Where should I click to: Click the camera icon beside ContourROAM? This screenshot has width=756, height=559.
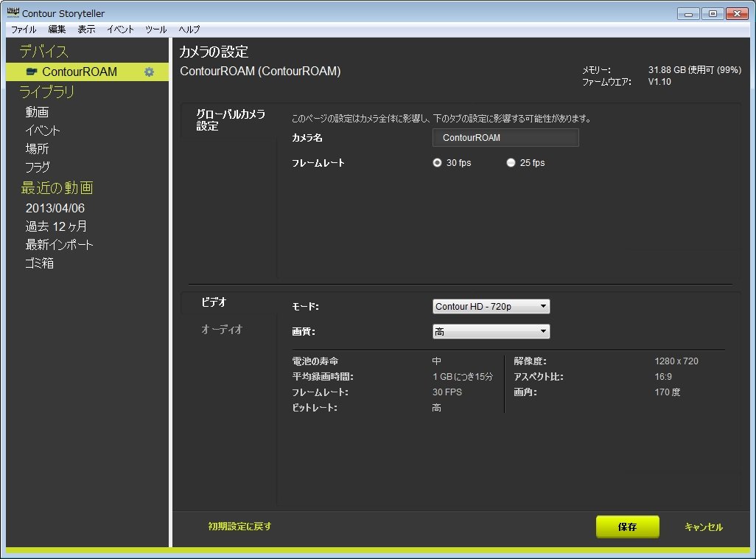pyautogui.click(x=32, y=72)
